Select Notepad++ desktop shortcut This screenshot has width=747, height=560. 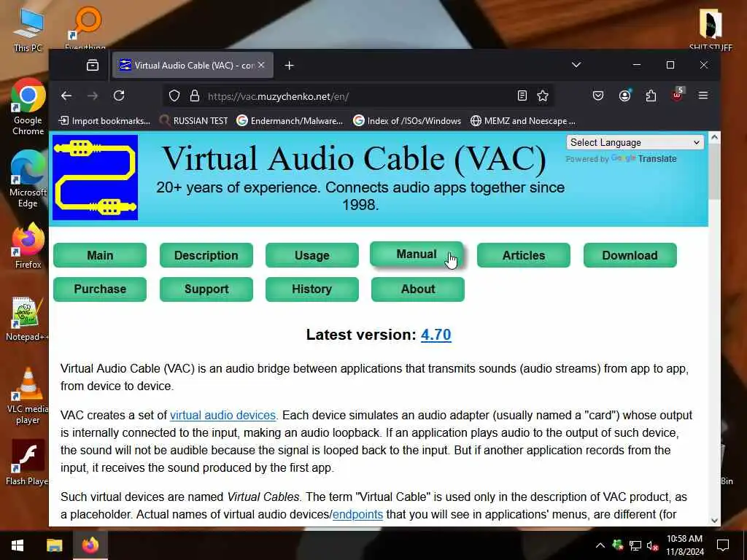click(27, 319)
